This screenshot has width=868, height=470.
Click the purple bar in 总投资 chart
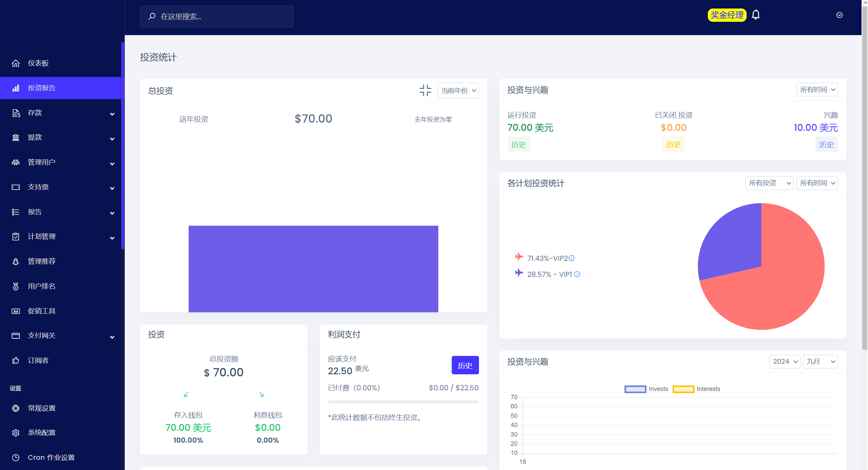(313, 269)
